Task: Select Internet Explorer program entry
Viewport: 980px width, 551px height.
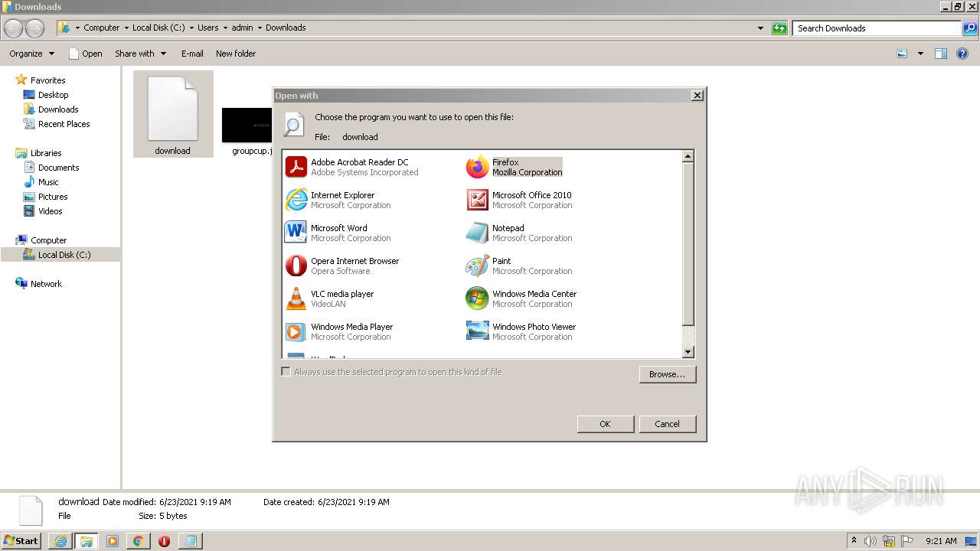Action: pos(338,200)
